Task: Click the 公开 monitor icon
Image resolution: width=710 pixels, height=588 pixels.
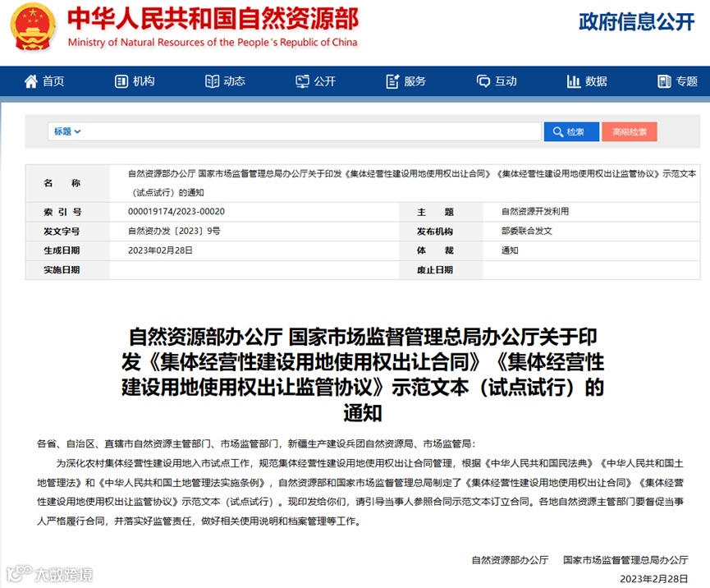Action: (x=303, y=81)
